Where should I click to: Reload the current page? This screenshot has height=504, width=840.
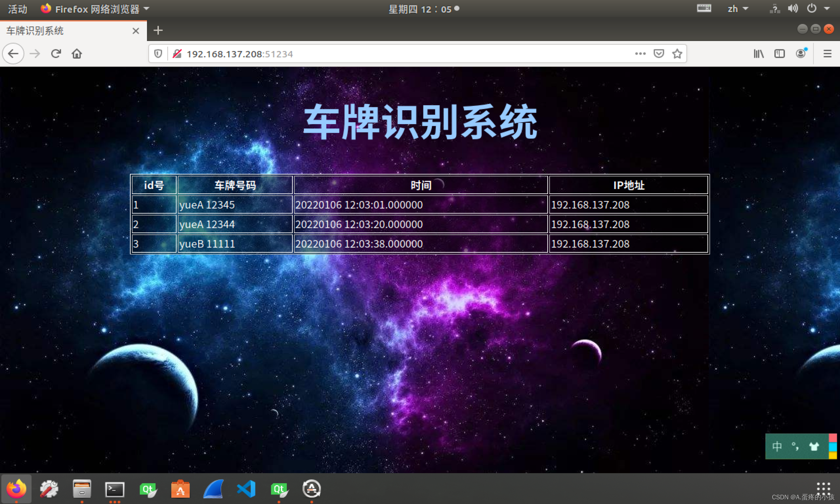[x=56, y=54]
